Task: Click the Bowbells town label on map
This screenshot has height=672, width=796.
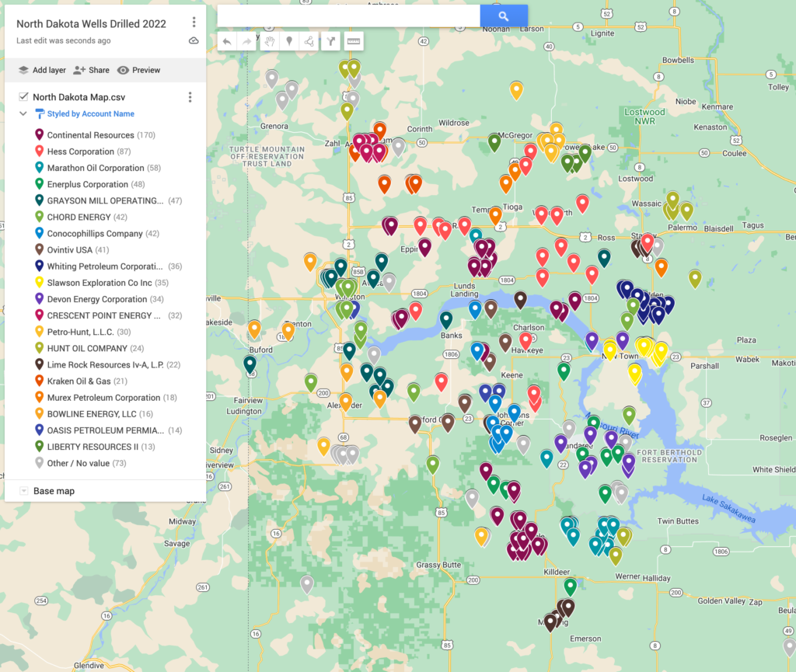Action: 678,60
